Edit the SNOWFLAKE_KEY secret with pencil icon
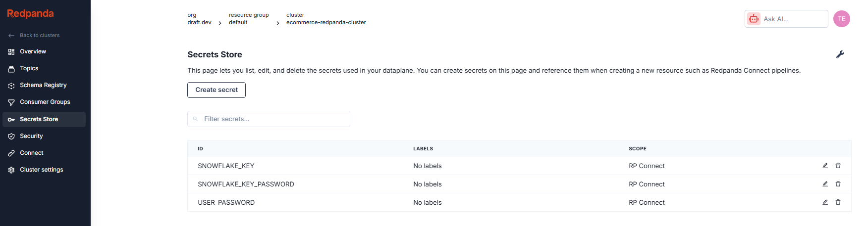 click(825, 166)
